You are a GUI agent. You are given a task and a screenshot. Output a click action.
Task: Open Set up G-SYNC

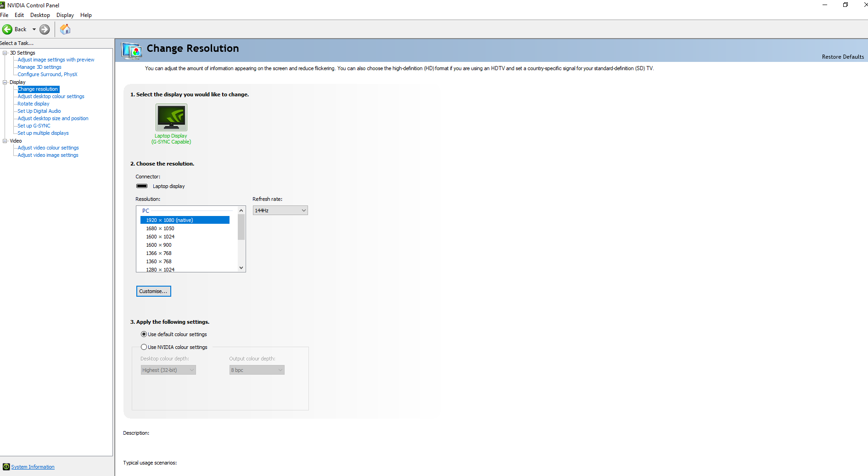[x=34, y=126]
